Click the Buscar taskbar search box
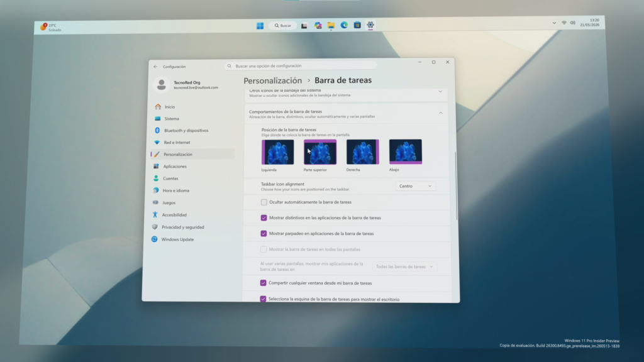 [283, 25]
